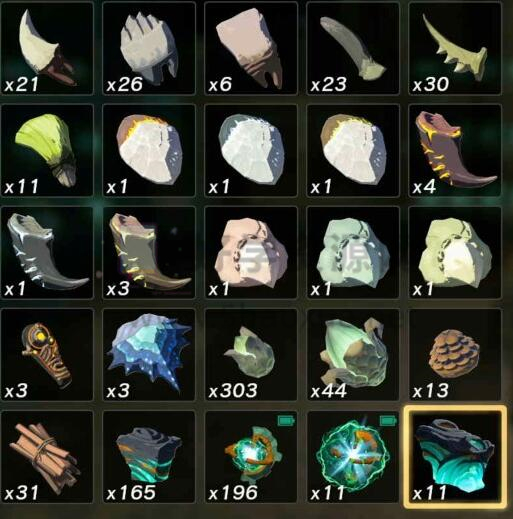The image size is (513, 519).
Task: Pick the silver talon item with x1
Action: click(x=47, y=252)
